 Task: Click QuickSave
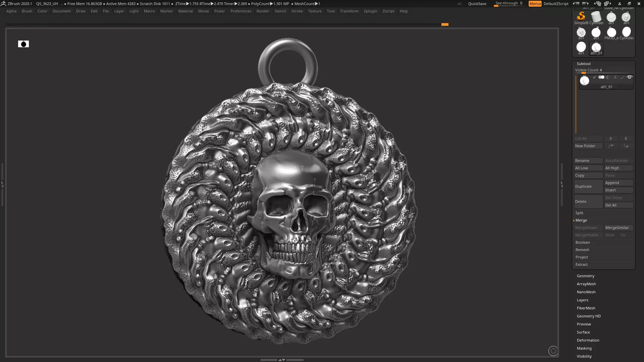(x=477, y=3)
